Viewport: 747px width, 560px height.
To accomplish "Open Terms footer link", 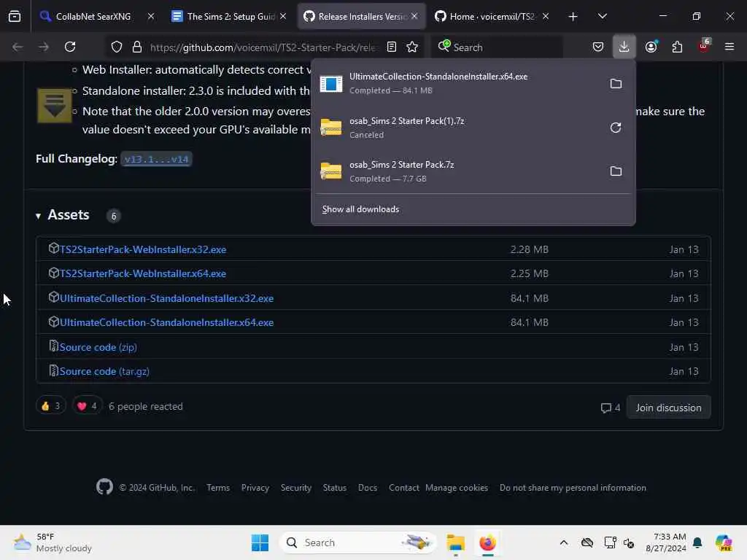I will coord(218,488).
